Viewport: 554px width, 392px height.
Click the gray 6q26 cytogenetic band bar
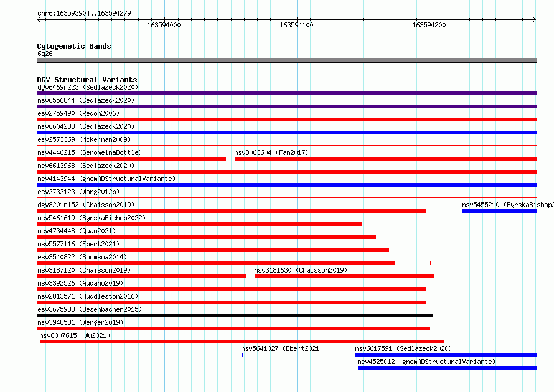coord(286,60)
